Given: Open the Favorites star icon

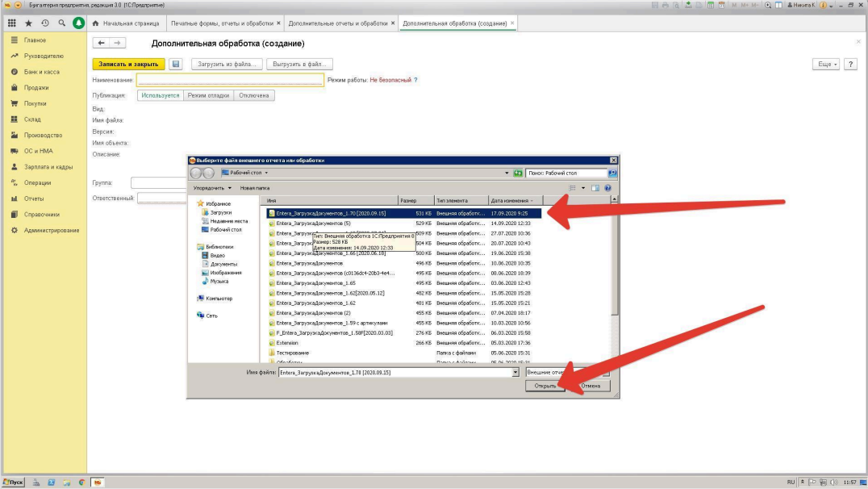Looking at the screenshot, I should (x=28, y=23).
